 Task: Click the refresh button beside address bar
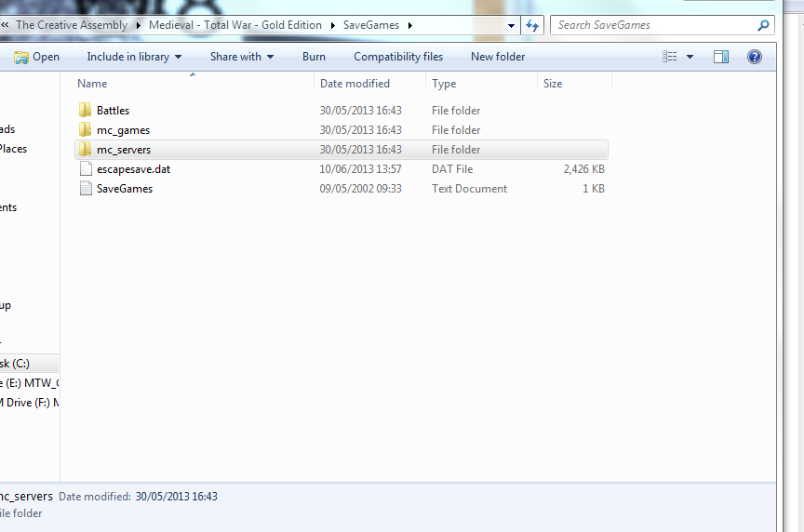tap(532, 25)
